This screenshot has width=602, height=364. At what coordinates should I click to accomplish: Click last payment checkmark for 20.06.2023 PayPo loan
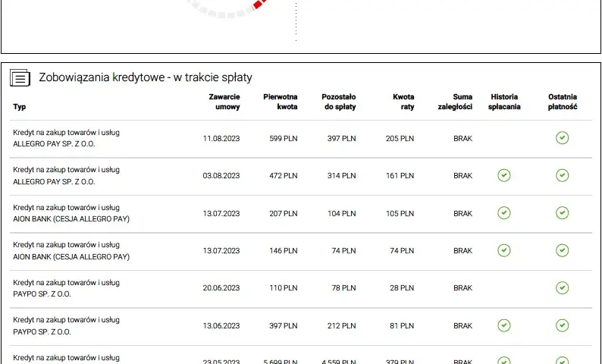[x=562, y=287]
